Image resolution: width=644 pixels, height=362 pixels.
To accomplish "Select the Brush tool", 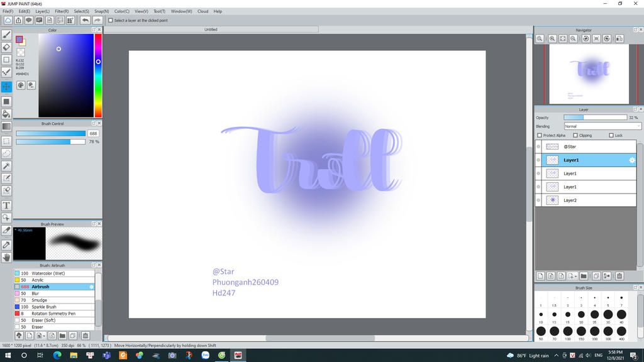I will [6, 35].
